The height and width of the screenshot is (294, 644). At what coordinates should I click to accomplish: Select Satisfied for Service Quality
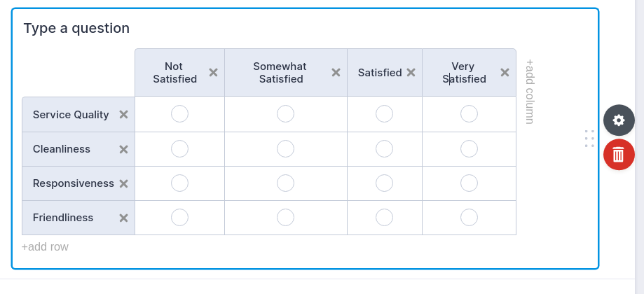tap(384, 113)
